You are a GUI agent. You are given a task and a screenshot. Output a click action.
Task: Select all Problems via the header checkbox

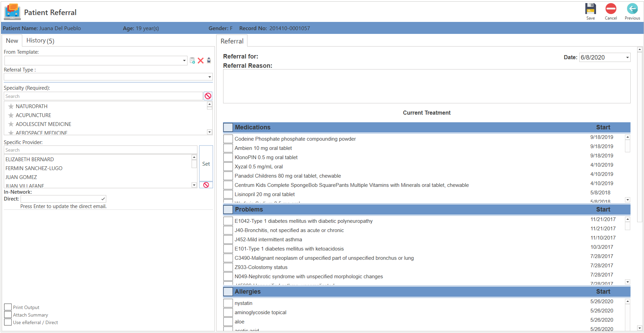228,209
